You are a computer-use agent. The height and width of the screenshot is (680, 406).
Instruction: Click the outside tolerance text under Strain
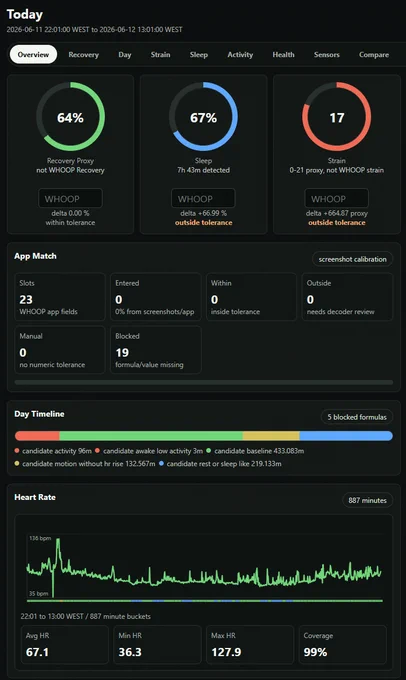pos(337,222)
